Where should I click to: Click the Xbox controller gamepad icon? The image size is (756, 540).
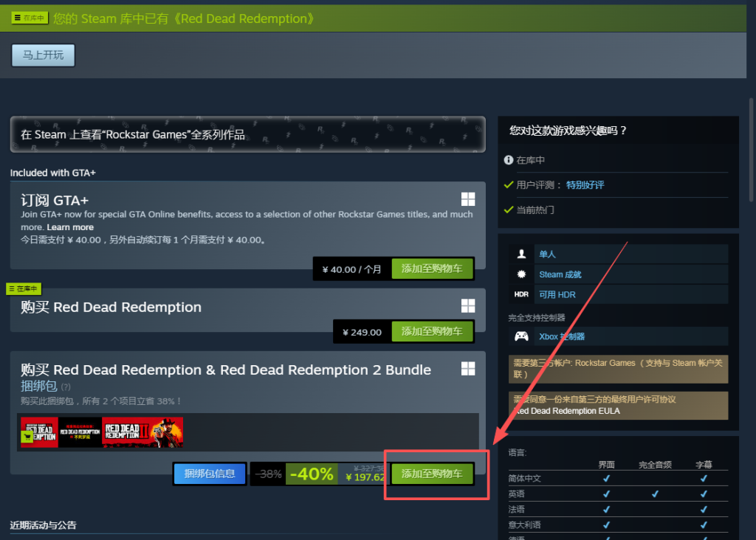pos(522,336)
